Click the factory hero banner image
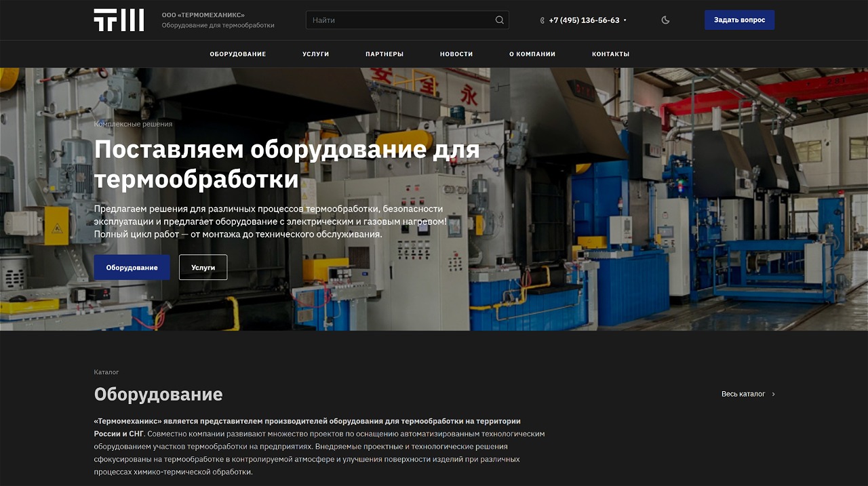The image size is (868, 486). [610, 203]
